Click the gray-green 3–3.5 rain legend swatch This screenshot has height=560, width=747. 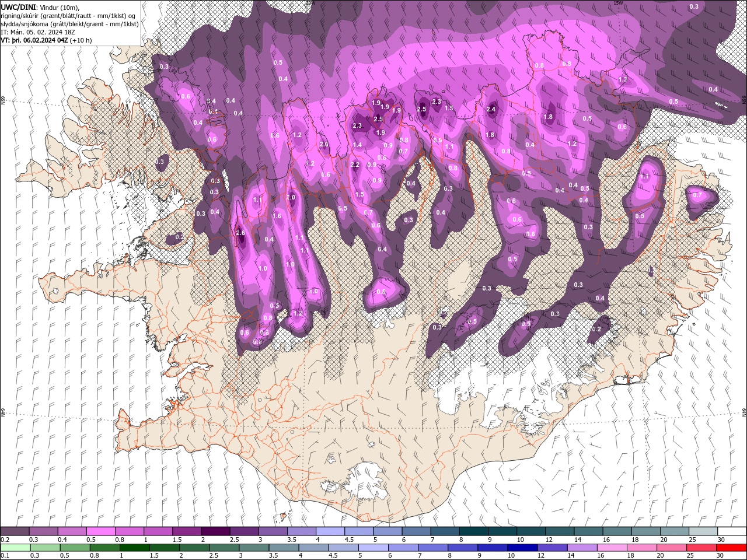click(x=253, y=548)
